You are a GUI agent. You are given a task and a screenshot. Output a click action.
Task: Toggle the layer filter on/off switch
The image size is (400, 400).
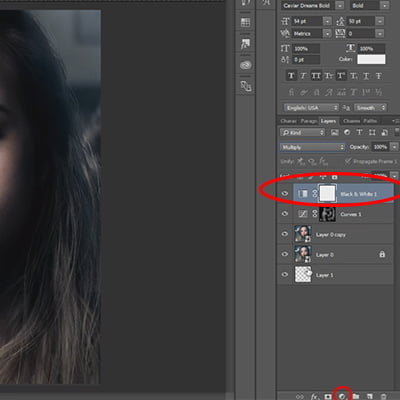click(397, 132)
